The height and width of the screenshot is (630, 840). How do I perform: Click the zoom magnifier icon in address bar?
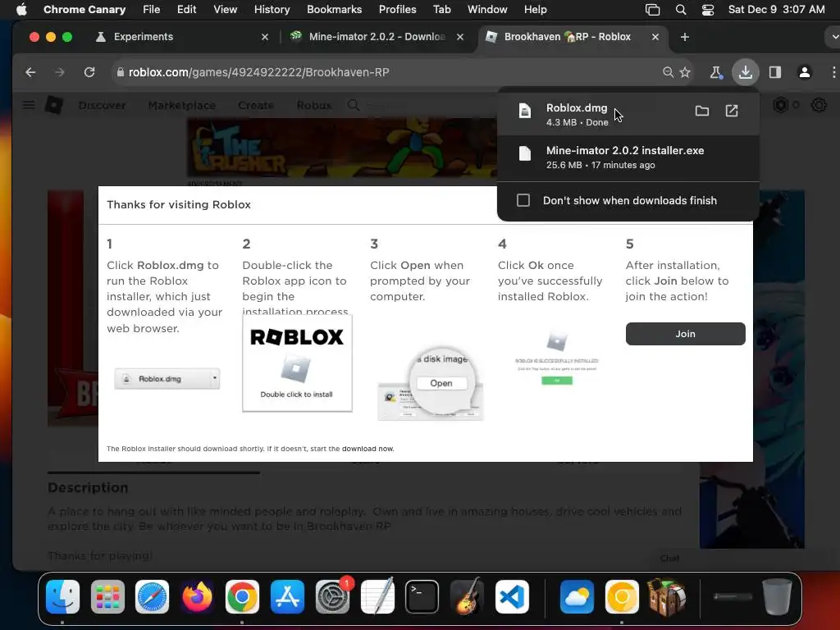point(668,72)
